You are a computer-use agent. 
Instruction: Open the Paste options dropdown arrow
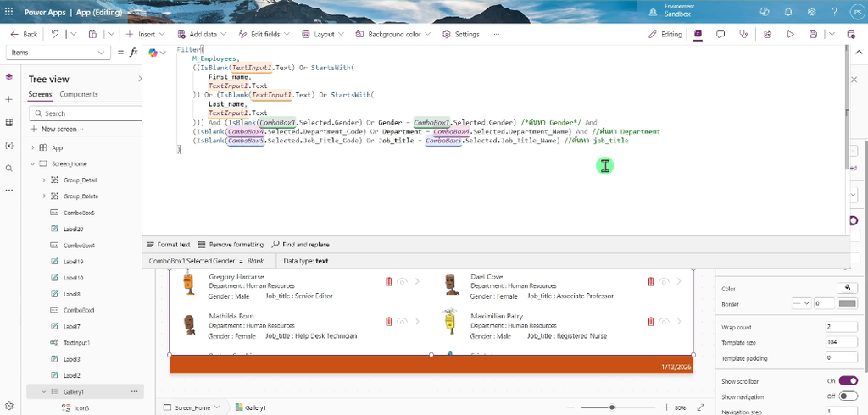[111, 35]
